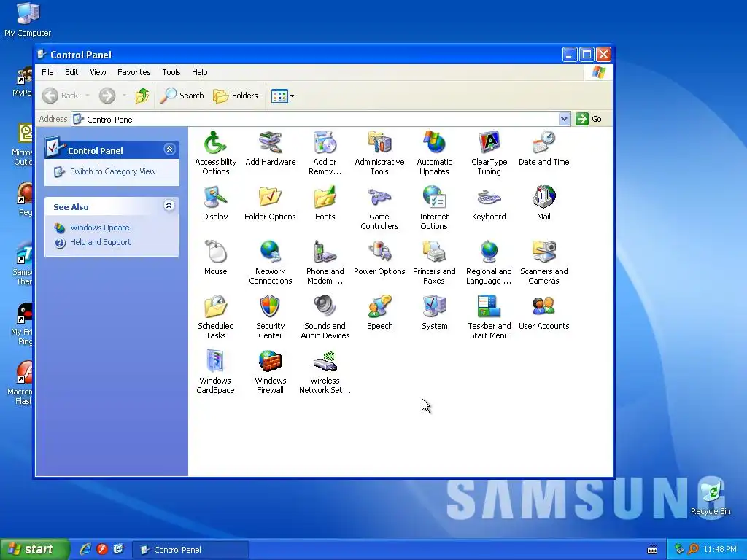Image resolution: width=747 pixels, height=560 pixels.
Task: Open Game Controllers icon
Action: coord(379,197)
